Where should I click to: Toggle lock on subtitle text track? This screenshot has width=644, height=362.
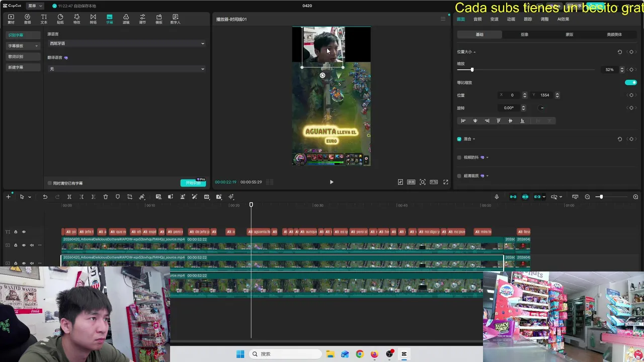(16, 232)
